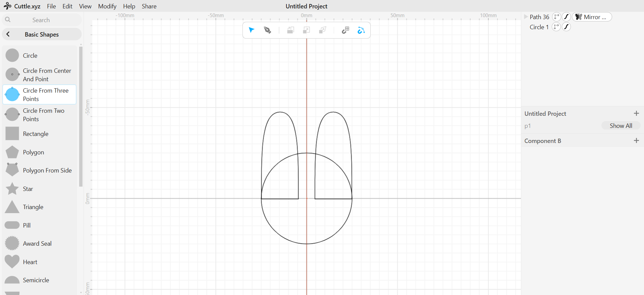
Task: Select parameter p1
Action: (528, 126)
